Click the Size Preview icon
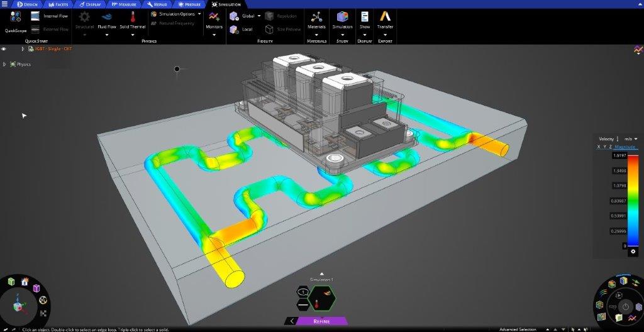Screen dimensions: 644x332 click(x=269, y=29)
